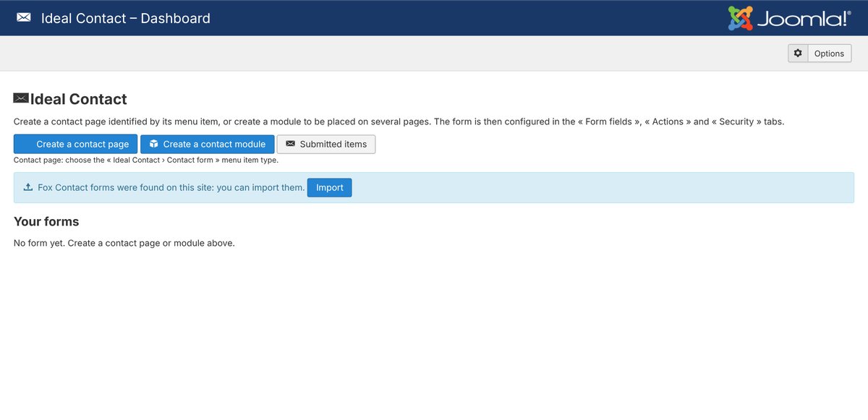Viewport: 868px width, 420px height.
Task: Click the envelope icon on Submitted items
Action: [x=291, y=144]
